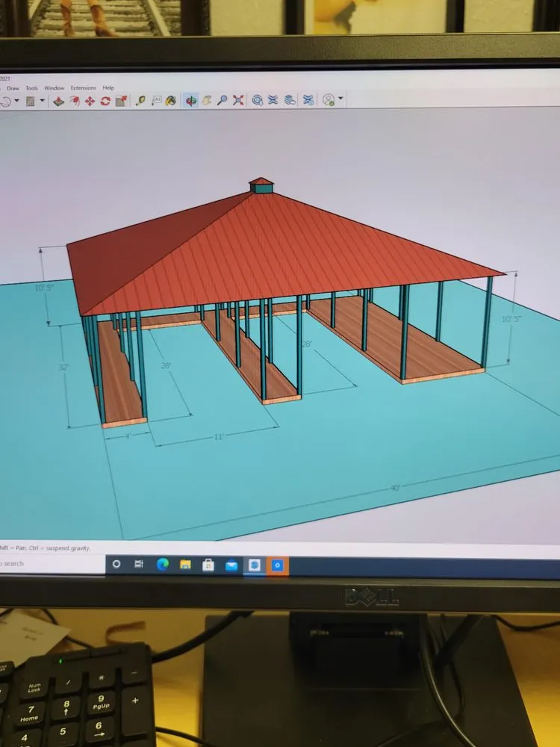This screenshot has height=747, width=560.
Task: Launch File Explorer from the taskbar
Action: [185, 565]
